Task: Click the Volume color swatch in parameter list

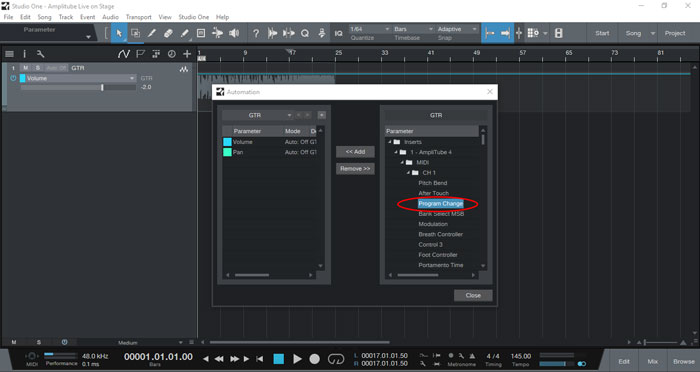Action: pos(227,142)
